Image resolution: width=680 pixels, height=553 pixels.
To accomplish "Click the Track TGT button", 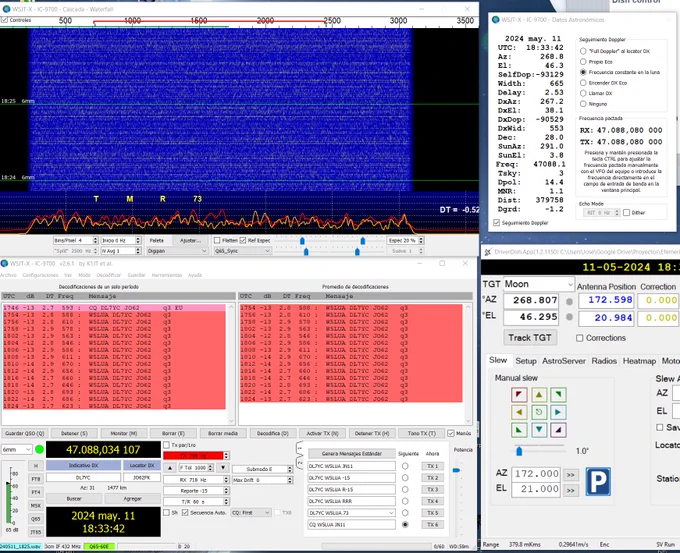I will pyautogui.click(x=530, y=337).
